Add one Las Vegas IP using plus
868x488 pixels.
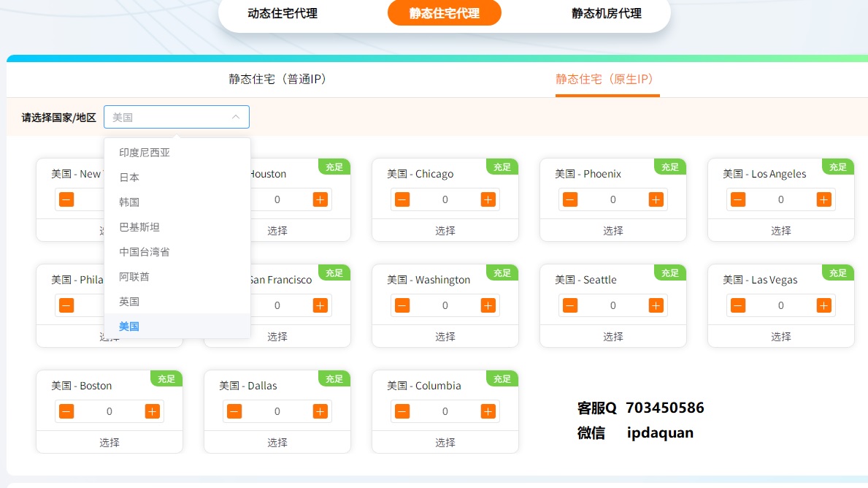coord(823,305)
